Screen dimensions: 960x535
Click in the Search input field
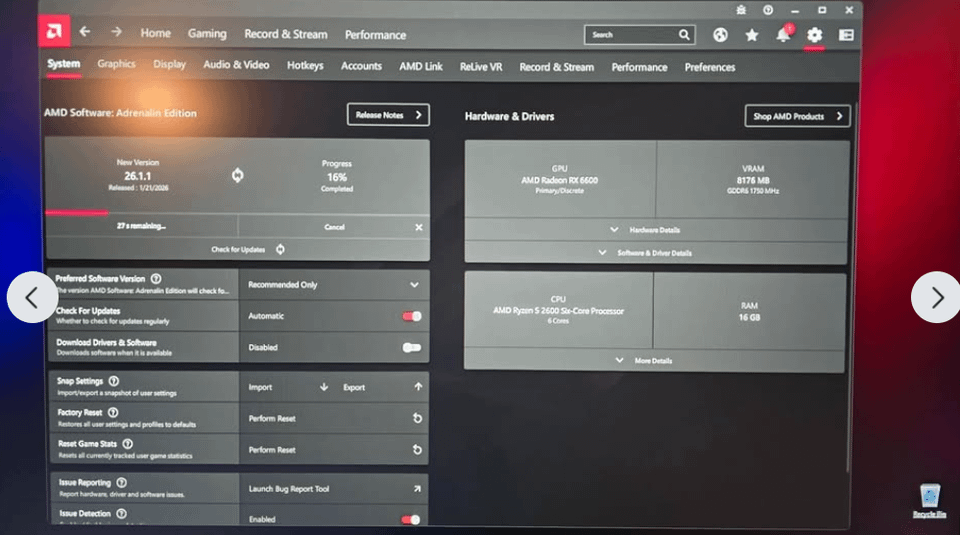(632, 35)
